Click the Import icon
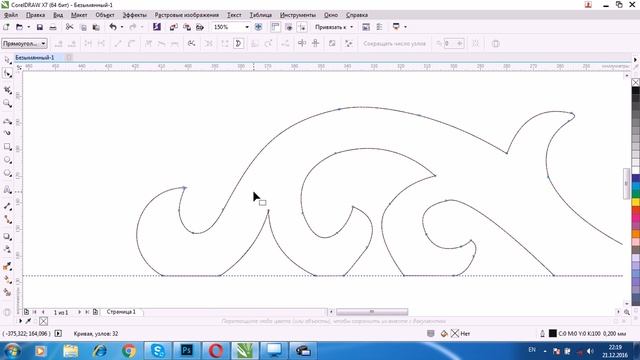Image resolution: width=640 pixels, height=360 pixels. click(x=173, y=27)
